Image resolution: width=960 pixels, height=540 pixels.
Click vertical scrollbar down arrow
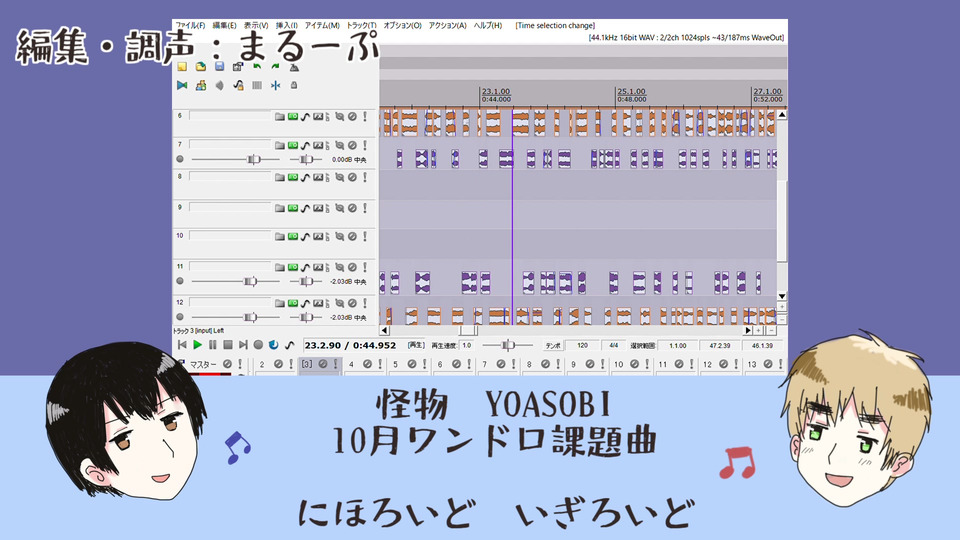point(782,296)
